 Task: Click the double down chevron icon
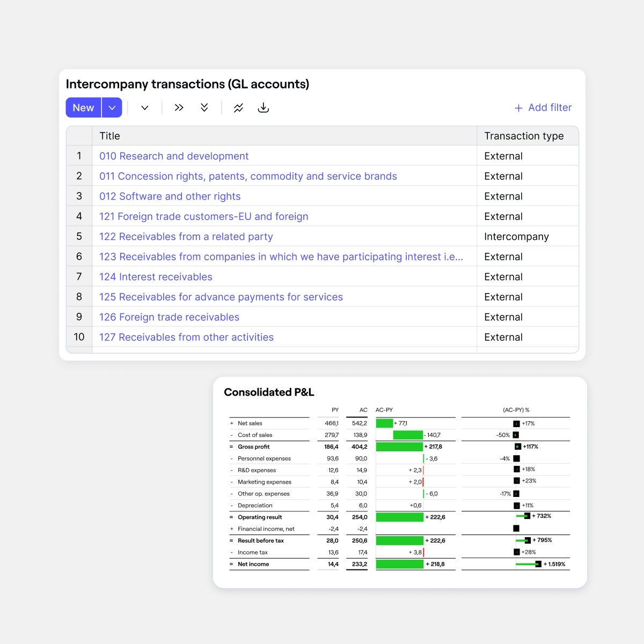(204, 108)
